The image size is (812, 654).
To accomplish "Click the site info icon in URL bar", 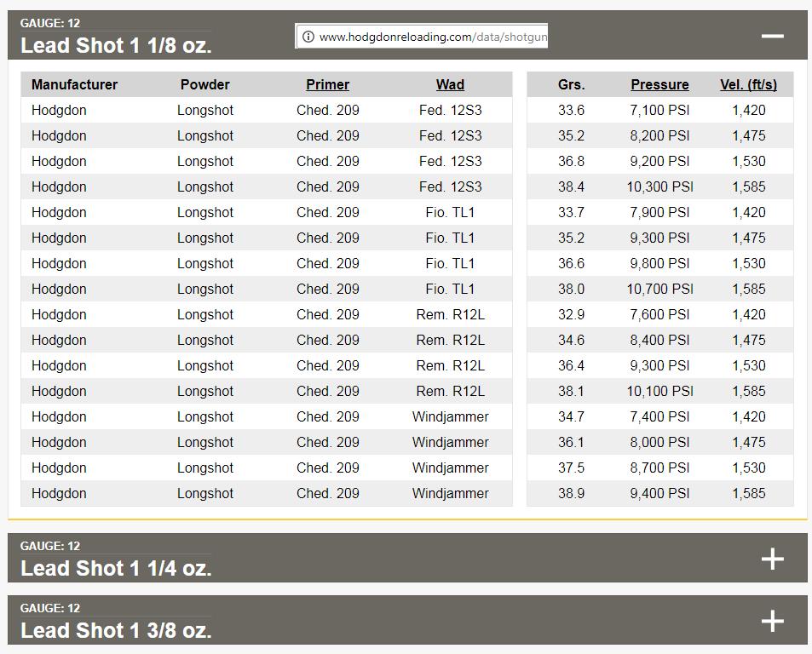I will point(308,37).
